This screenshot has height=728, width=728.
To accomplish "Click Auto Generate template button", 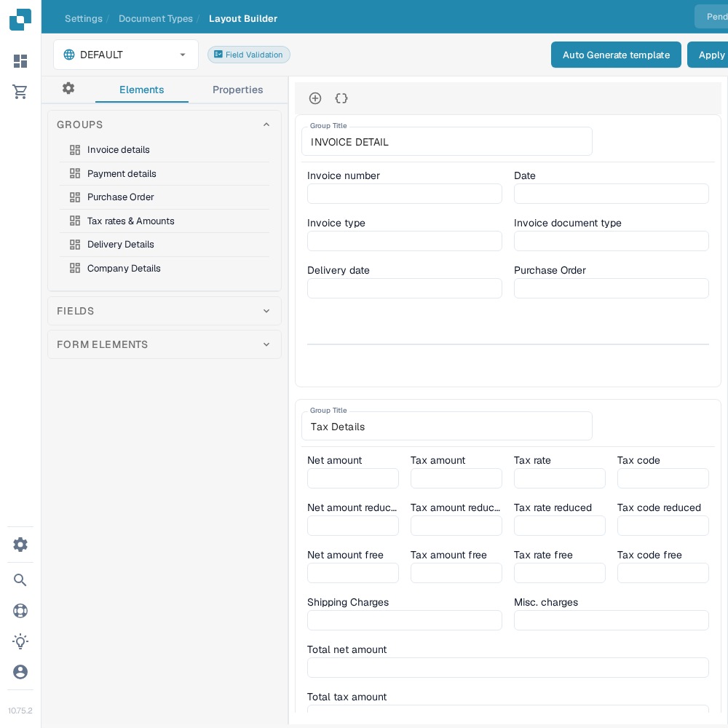I will click(616, 55).
